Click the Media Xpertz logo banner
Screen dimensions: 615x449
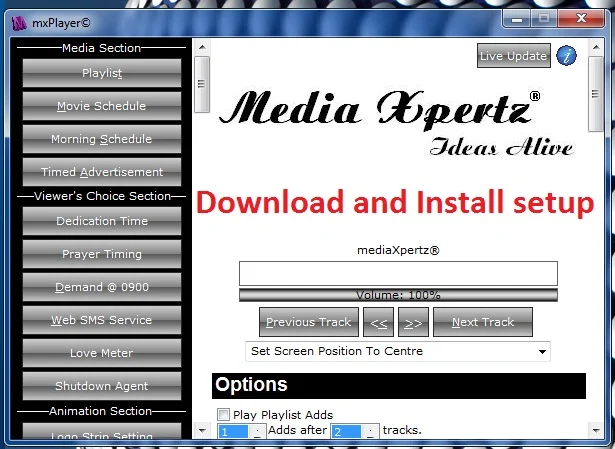[x=396, y=123]
